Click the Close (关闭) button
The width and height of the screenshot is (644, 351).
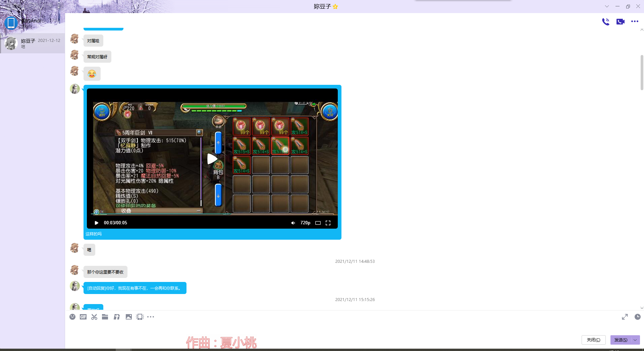593,340
